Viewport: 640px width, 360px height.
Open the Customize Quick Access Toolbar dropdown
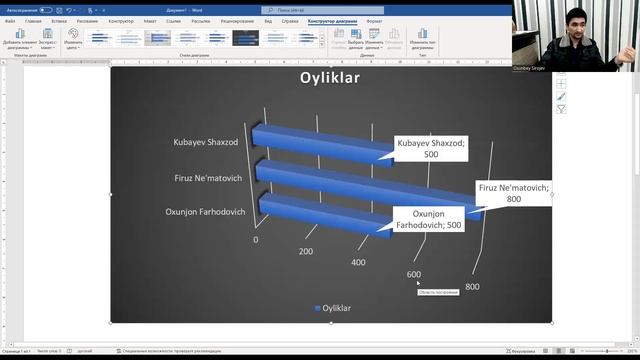[104, 10]
